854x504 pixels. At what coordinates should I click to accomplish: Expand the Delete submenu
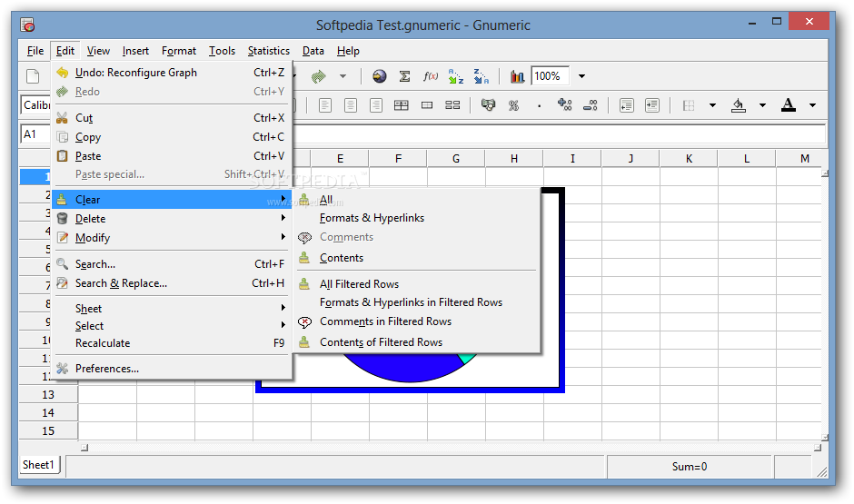click(172, 218)
